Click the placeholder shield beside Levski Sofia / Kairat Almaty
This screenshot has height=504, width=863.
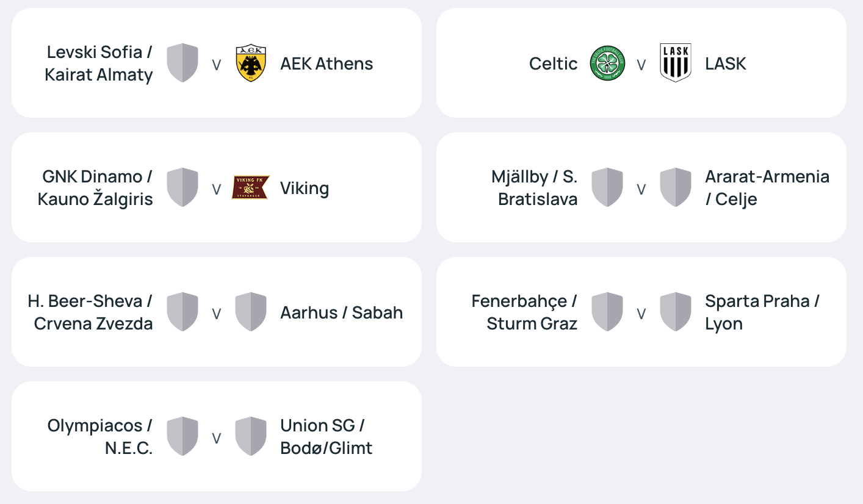[x=182, y=63]
